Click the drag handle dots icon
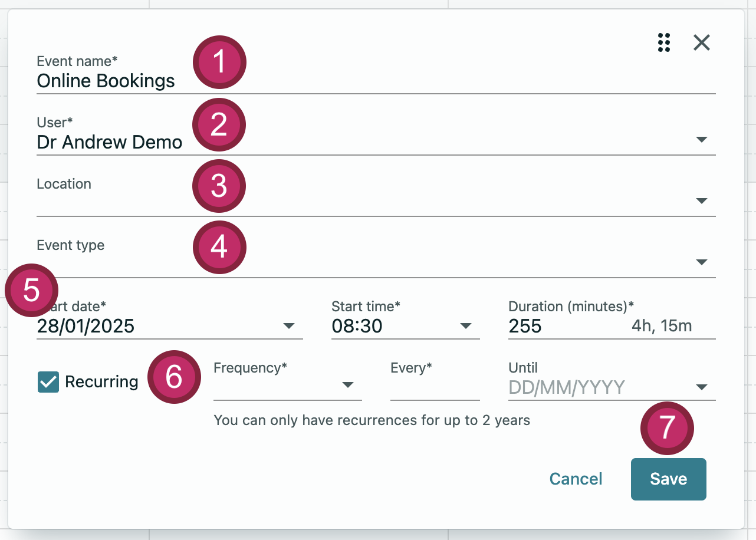 [664, 42]
